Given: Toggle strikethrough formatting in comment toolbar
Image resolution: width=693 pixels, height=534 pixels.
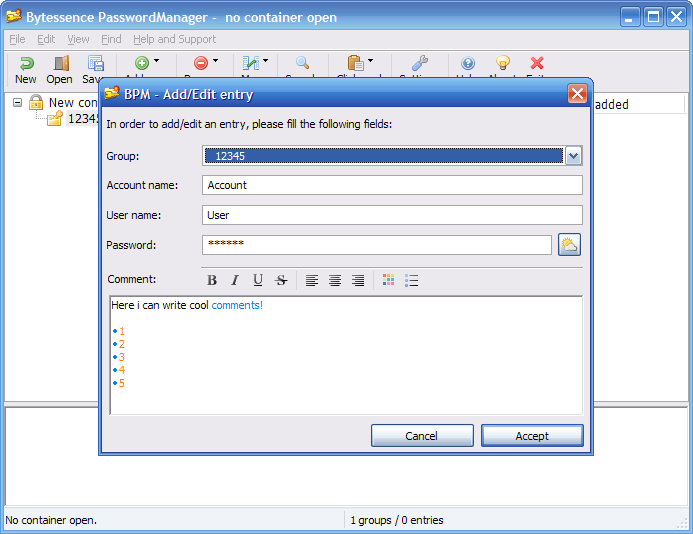Looking at the screenshot, I should pos(281,280).
